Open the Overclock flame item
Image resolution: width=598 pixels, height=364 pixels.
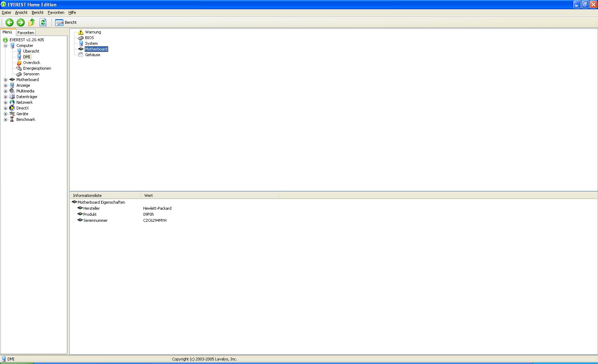click(31, 63)
